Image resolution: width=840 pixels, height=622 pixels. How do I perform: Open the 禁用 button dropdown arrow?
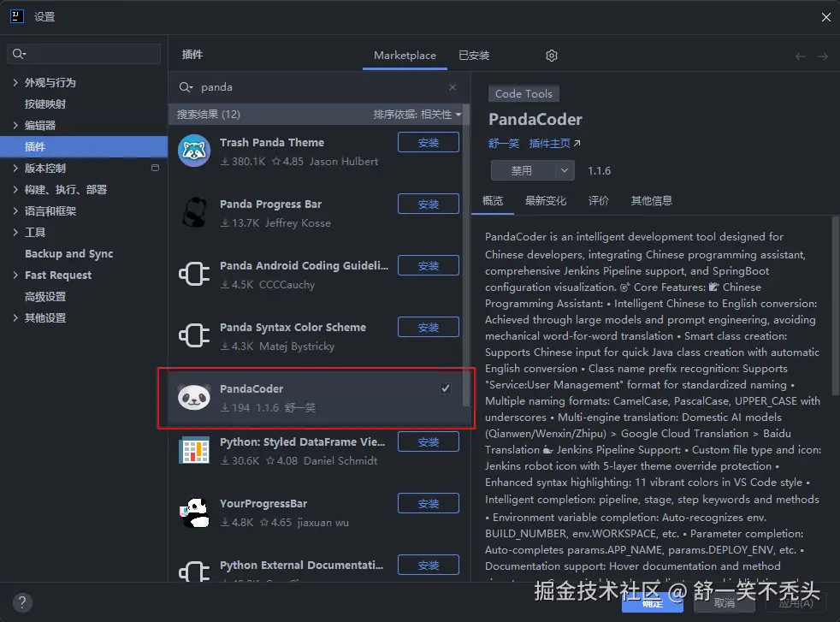564,170
